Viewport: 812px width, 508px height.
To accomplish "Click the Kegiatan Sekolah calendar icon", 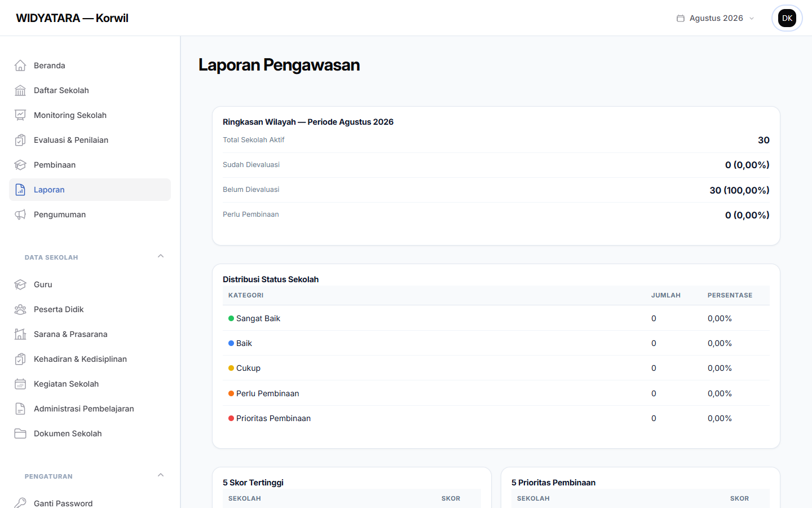I will (20, 384).
